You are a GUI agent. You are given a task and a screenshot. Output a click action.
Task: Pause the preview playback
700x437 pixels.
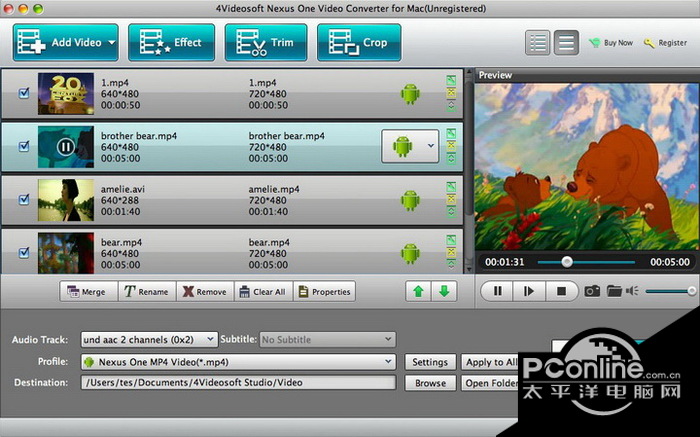(497, 291)
